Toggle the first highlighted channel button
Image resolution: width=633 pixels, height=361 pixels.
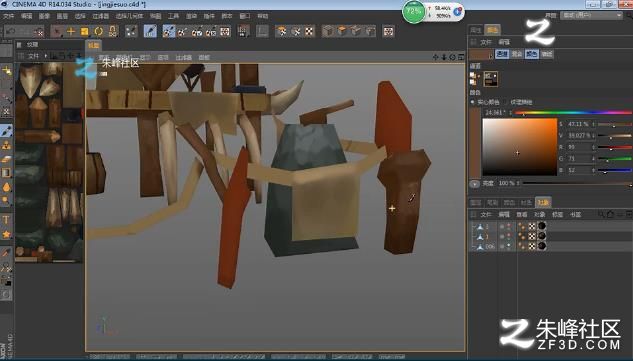(x=502, y=54)
